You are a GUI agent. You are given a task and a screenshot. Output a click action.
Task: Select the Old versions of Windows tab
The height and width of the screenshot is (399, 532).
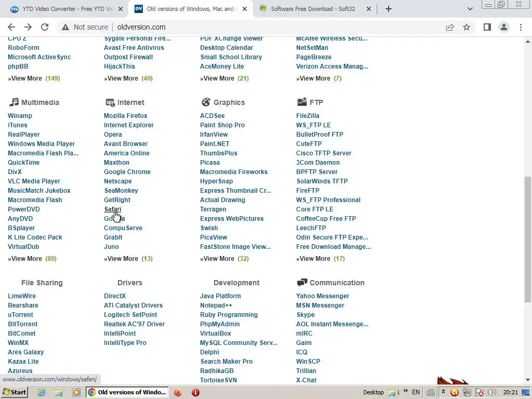point(191,9)
